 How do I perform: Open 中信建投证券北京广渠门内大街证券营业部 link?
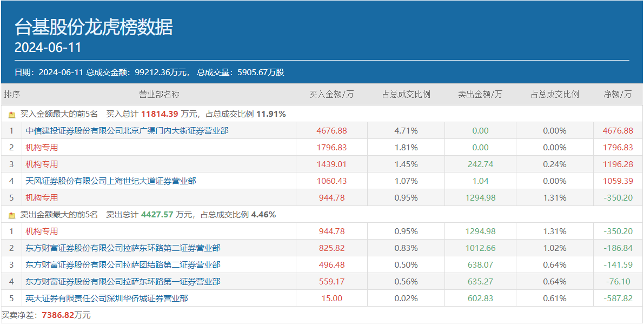pos(127,131)
